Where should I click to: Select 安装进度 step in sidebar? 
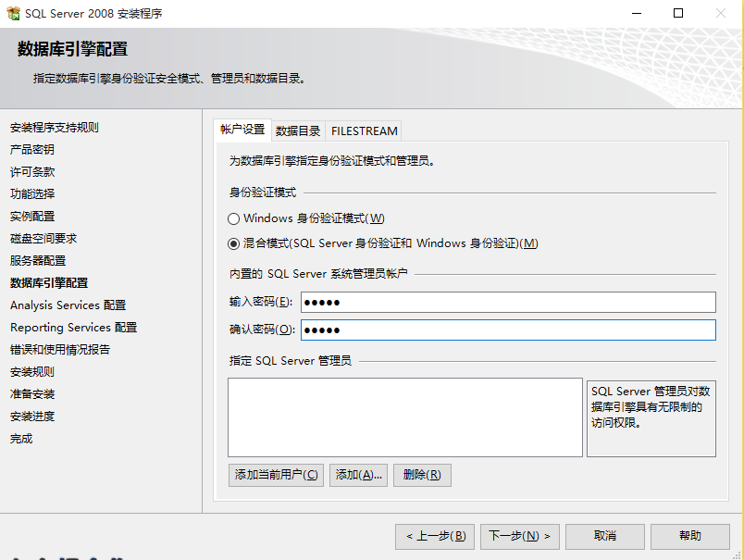32,417
